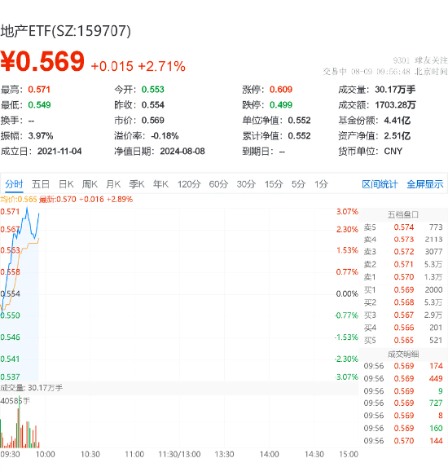Click the trade row with volume 174

tap(403, 366)
